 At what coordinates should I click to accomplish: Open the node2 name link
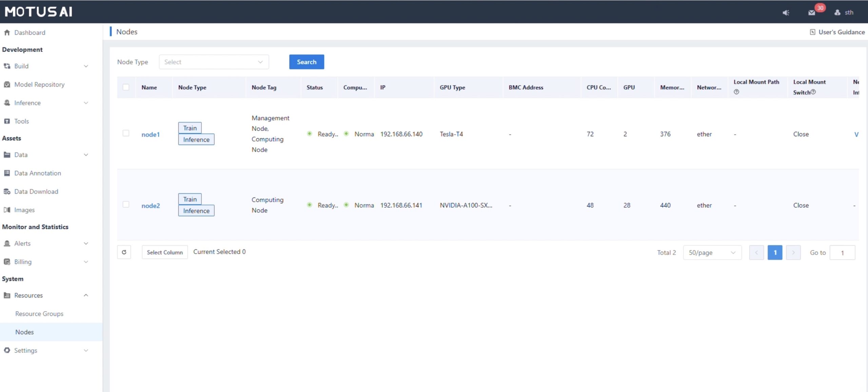pyautogui.click(x=151, y=206)
